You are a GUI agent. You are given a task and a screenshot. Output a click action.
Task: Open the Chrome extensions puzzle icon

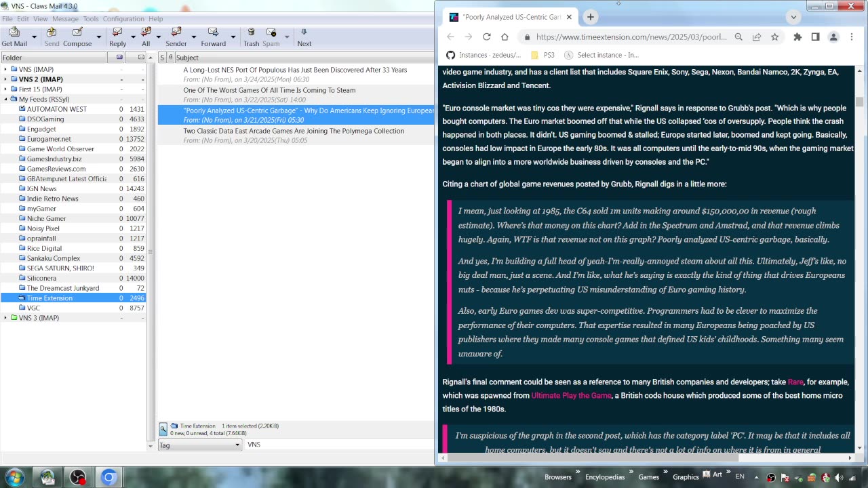[797, 37]
